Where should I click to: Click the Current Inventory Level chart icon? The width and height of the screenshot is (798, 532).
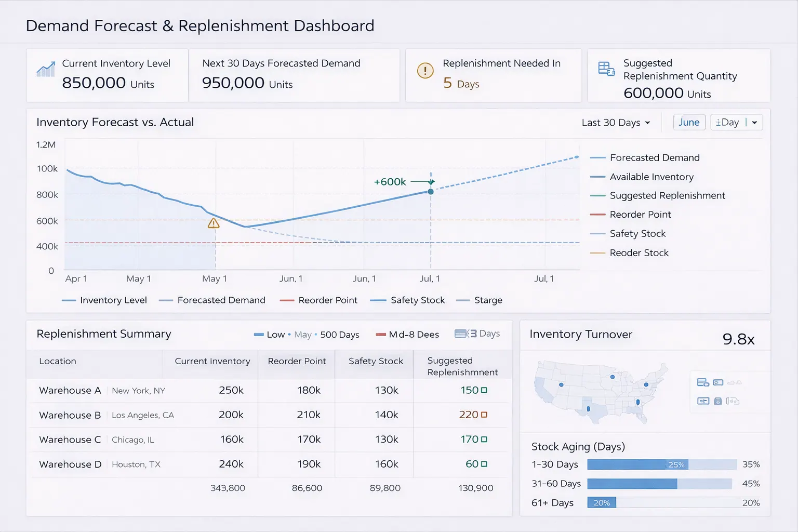(45, 68)
